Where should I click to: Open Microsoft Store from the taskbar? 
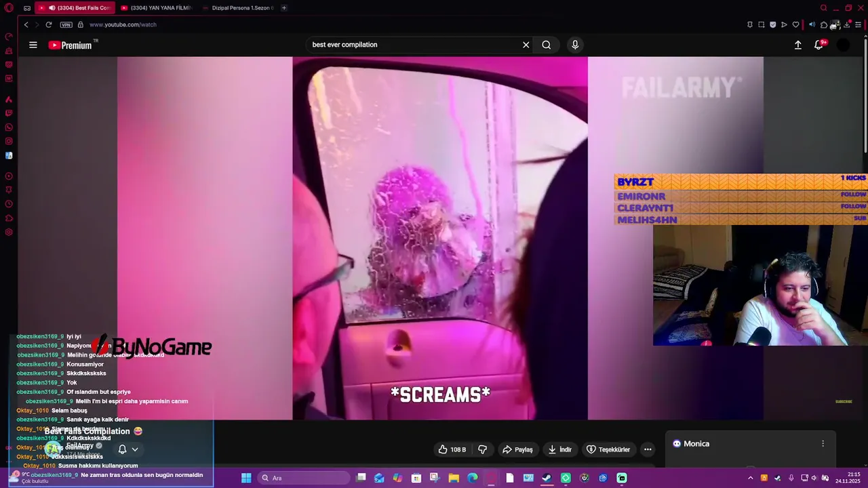click(416, 478)
